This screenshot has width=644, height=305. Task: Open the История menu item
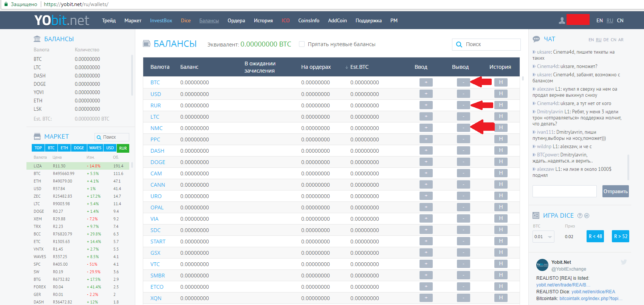[263, 20]
